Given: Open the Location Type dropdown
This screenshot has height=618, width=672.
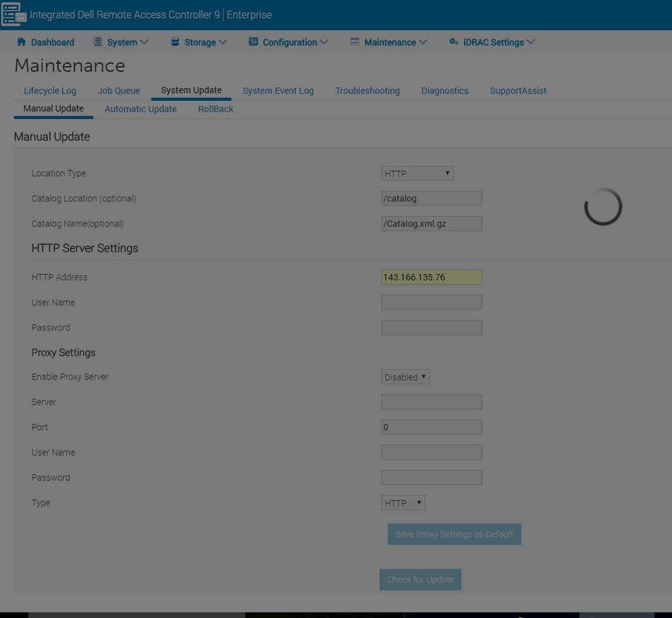Looking at the screenshot, I should [x=417, y=174].
